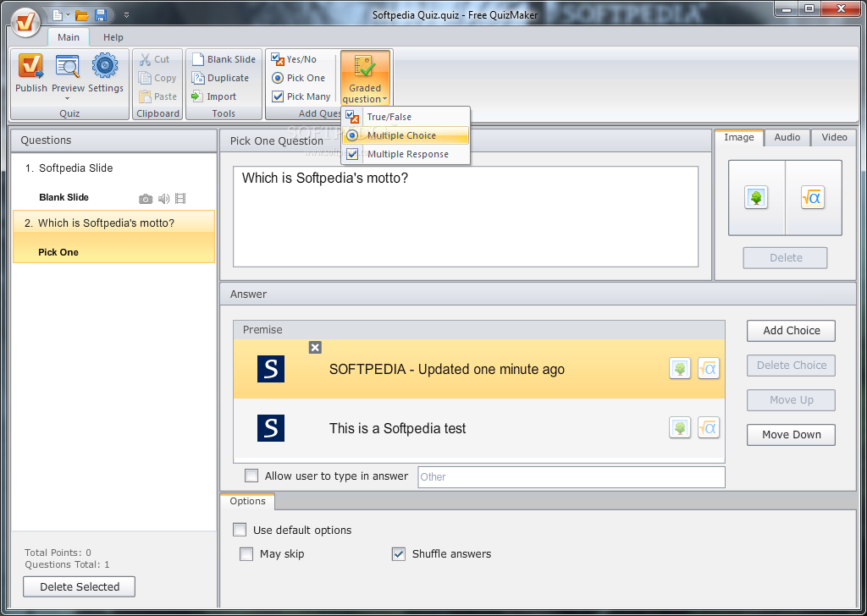Click film icon on Blank Slide row
867x616 pixels.
coord(180,198)
